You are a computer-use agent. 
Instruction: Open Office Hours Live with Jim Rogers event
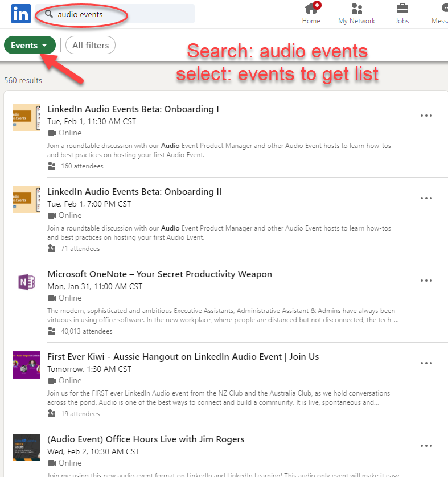(x=146, y=439)
